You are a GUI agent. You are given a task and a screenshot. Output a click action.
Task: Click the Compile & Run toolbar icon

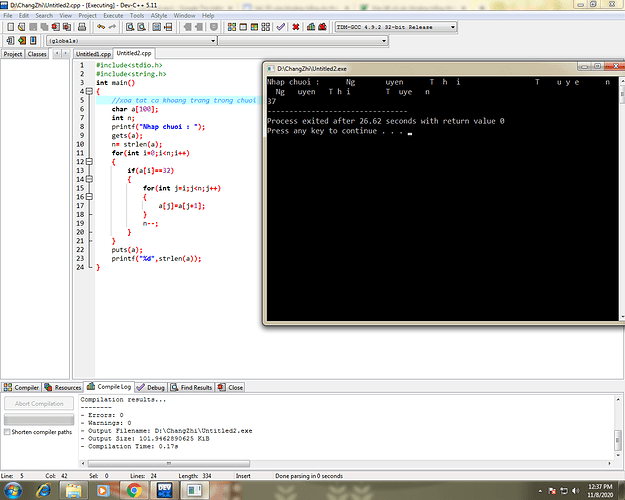click(254, 27)
